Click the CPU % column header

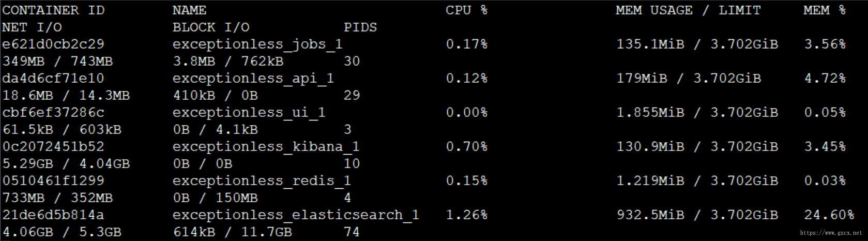click(466, 10)
